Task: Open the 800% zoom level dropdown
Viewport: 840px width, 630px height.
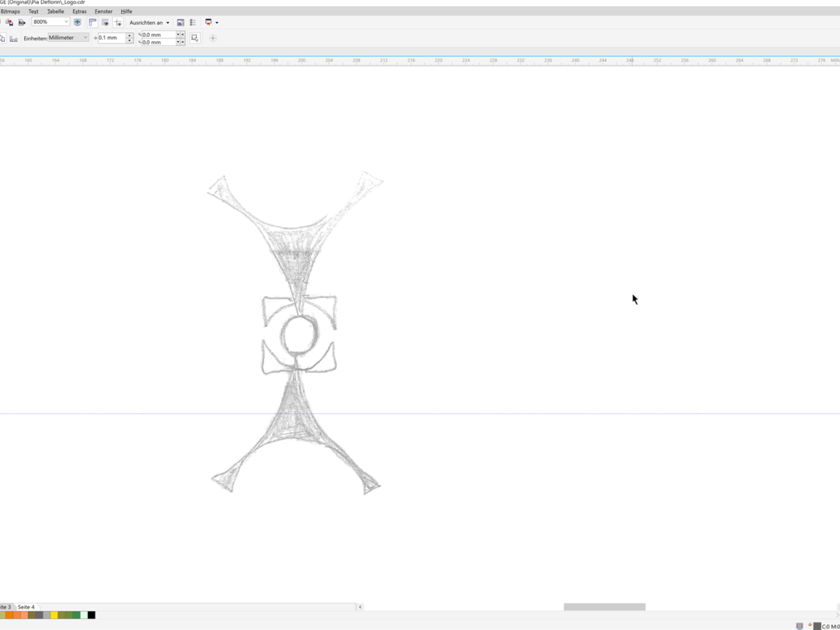Action: [66, 22]
